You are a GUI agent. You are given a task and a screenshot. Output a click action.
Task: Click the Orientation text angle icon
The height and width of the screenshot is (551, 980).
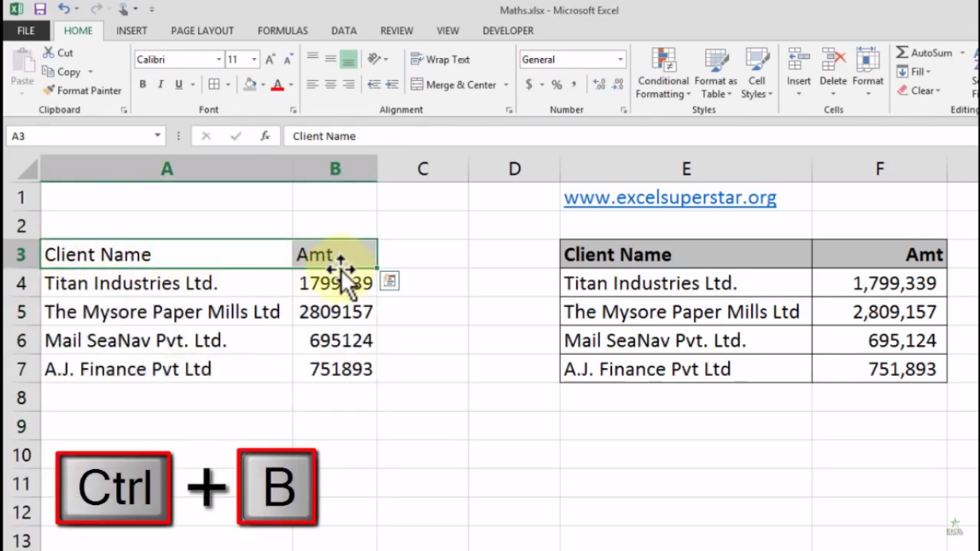[374, 59]
